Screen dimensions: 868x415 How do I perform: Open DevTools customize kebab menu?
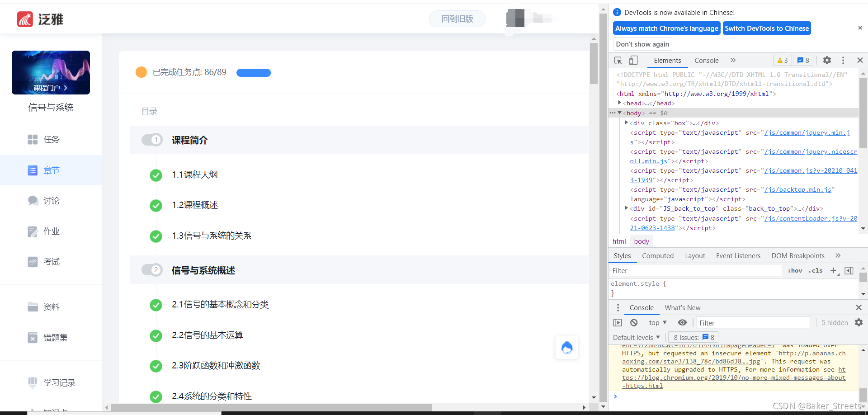point(843,60)
